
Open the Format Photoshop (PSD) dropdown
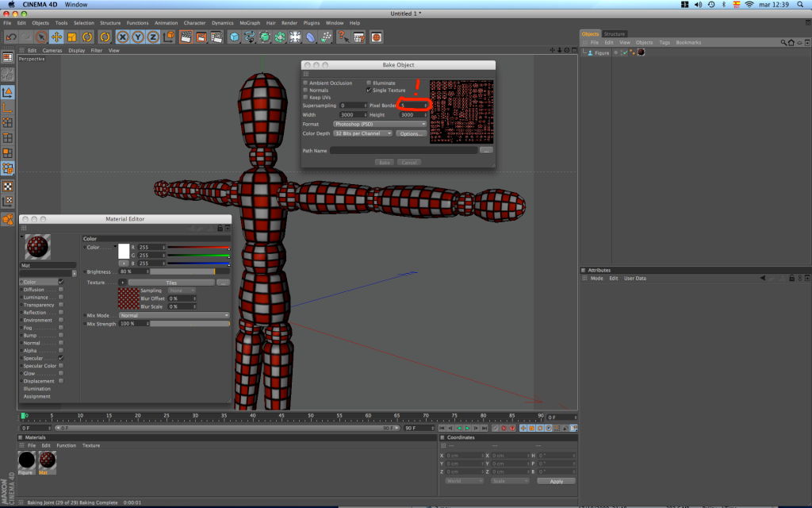pos(379,124)
